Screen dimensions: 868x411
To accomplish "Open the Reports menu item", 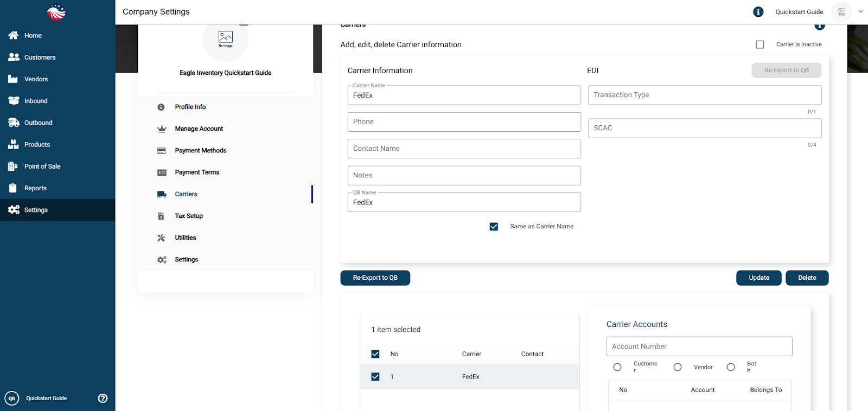I will pyautogui.click(x=35, y=188).
